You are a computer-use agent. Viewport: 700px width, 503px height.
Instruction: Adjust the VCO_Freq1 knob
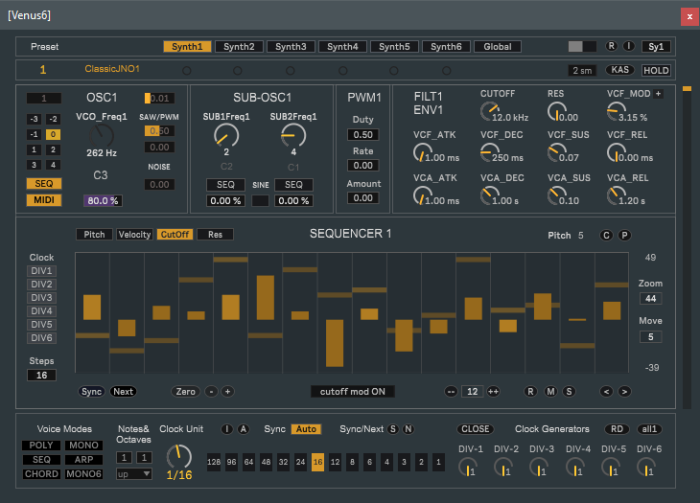[x=101, y=136]
